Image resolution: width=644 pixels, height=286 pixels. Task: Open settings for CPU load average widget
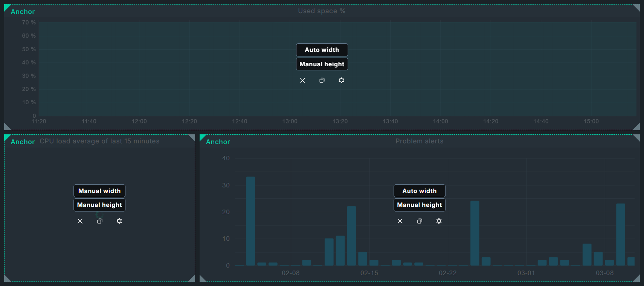tap(119, 221)
